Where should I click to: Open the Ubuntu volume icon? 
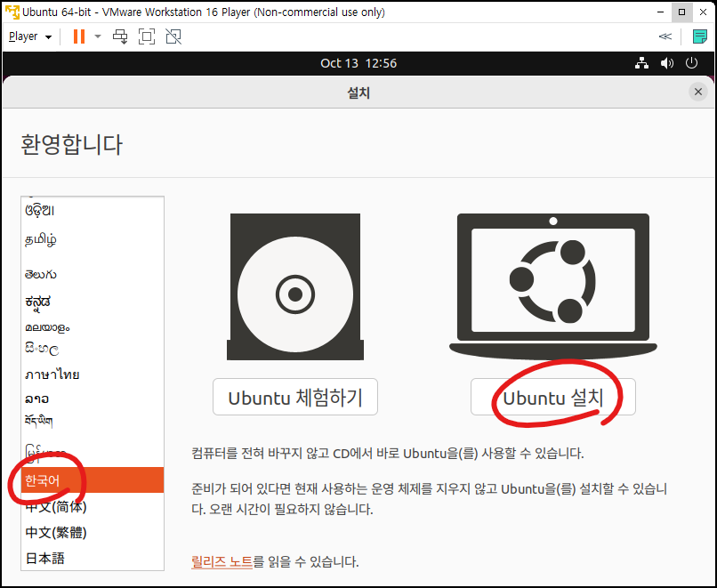(x=666, y=63)
